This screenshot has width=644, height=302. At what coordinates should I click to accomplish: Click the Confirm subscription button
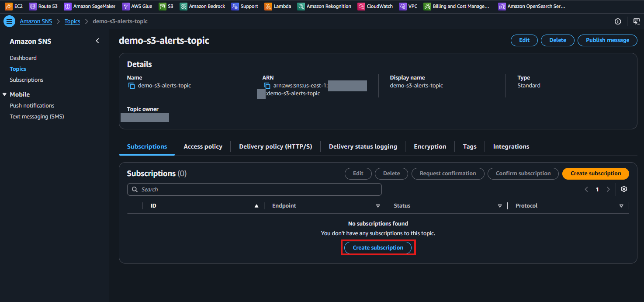523,174
